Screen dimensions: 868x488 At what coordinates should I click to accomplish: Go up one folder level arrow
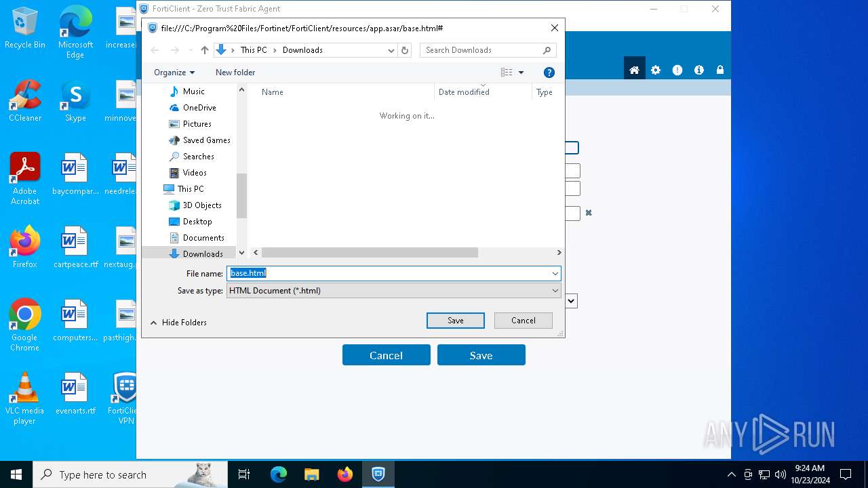[x=205, y=50]
